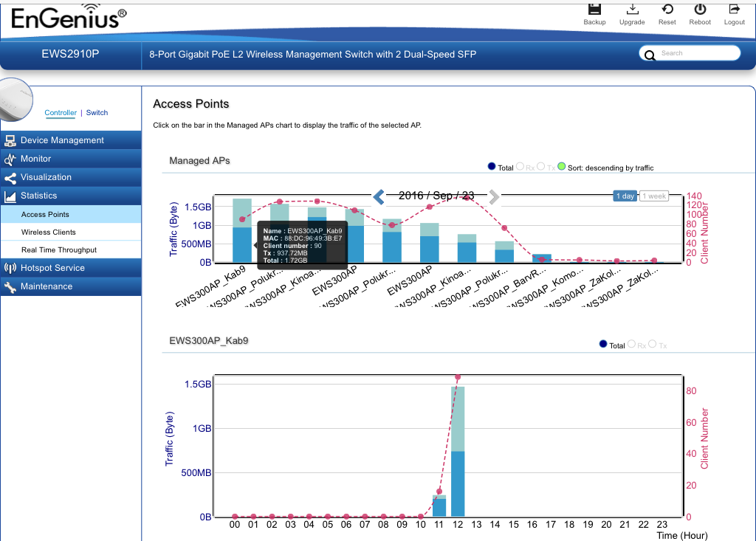Select Total radio in the EWS300AP_Kab9 chart
The height and width of the screenshot is (541, 756).
pos(602,344)
